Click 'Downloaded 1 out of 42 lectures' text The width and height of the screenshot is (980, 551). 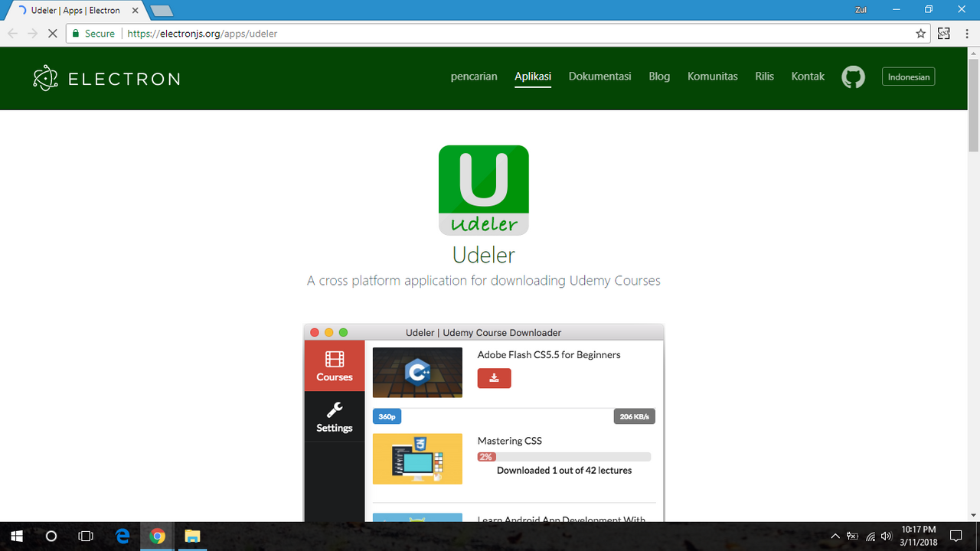tap(564, 471)
